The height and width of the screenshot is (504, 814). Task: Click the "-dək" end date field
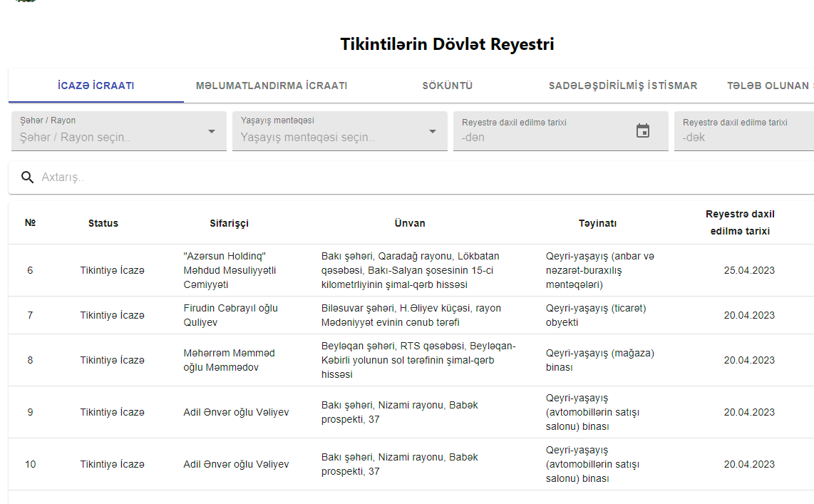(741, 137)
